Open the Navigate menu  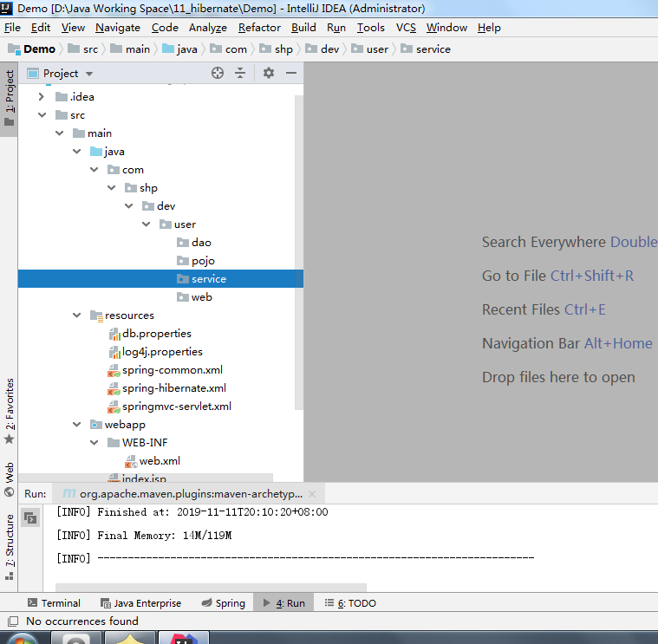pos(118,28)
